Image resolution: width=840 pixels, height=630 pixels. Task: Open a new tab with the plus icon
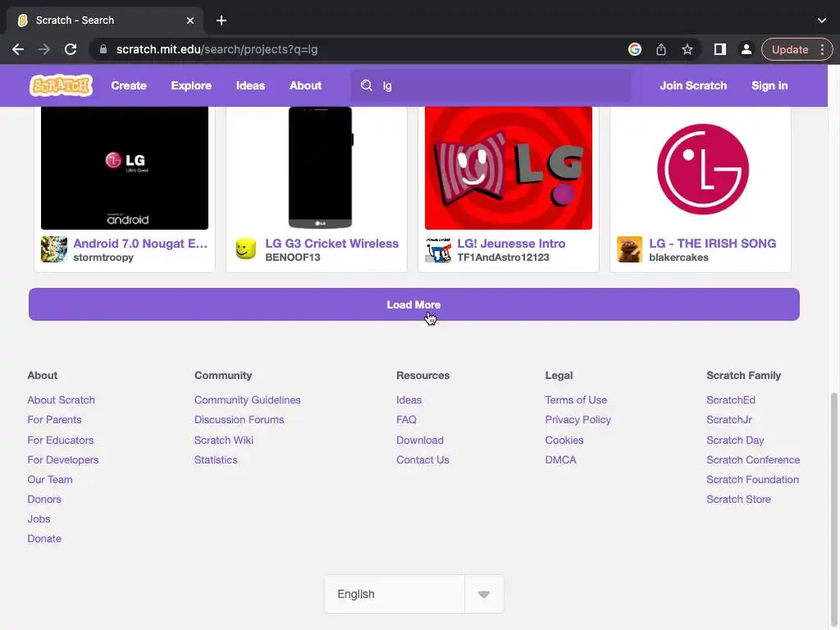(x=221, y=21)
